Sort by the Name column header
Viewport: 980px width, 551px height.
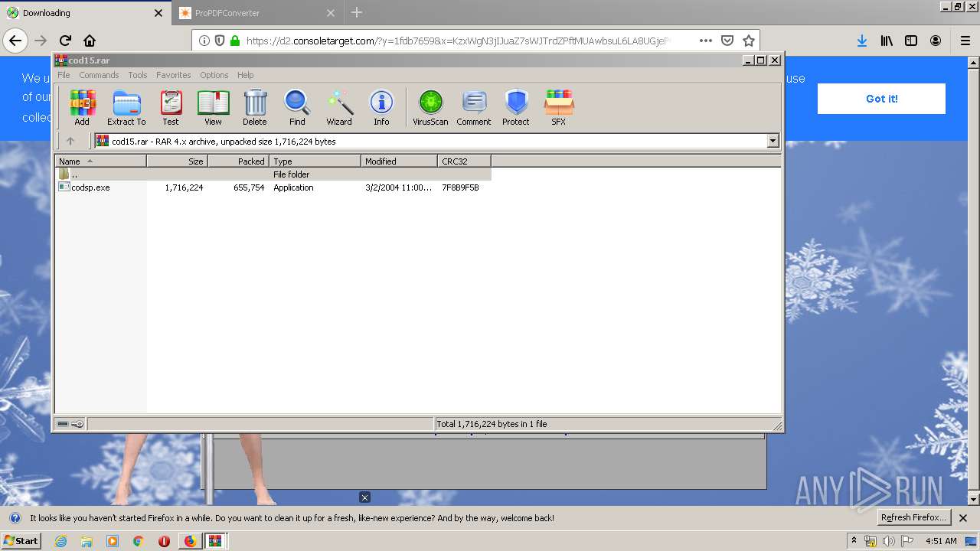point(100,161)
